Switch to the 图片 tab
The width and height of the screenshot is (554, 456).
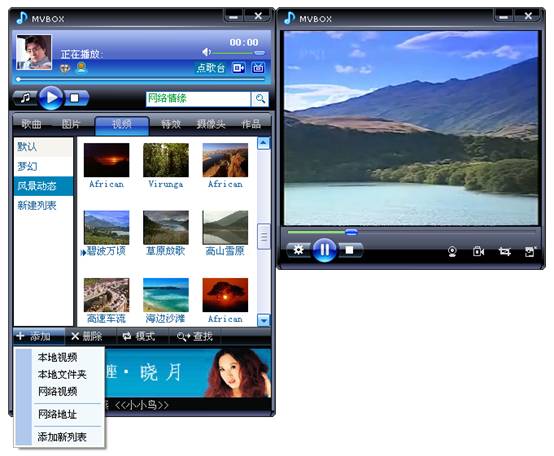tap(71, 124)
